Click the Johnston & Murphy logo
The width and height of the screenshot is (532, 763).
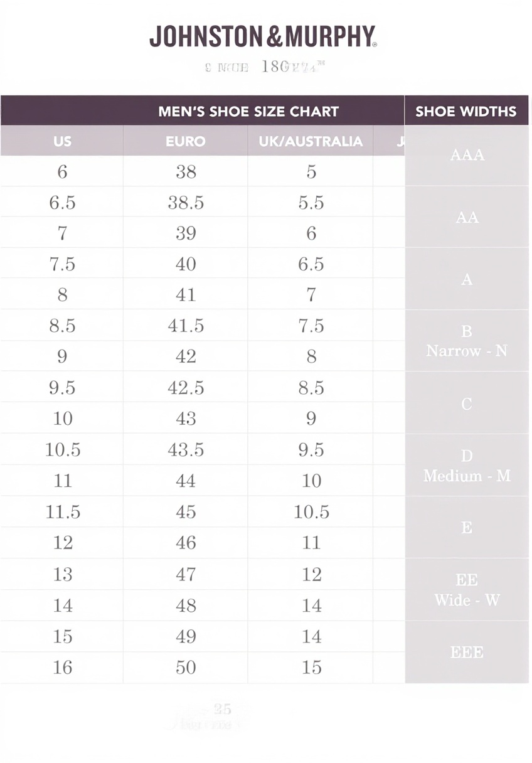pyautogui.click(x=263, y=38)
